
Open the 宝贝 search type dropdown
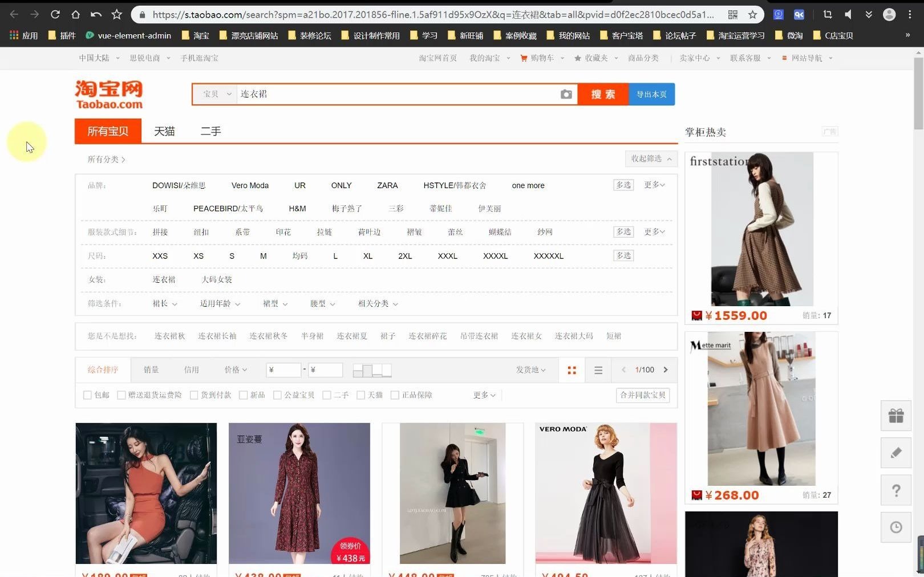(x=216, y=94)
